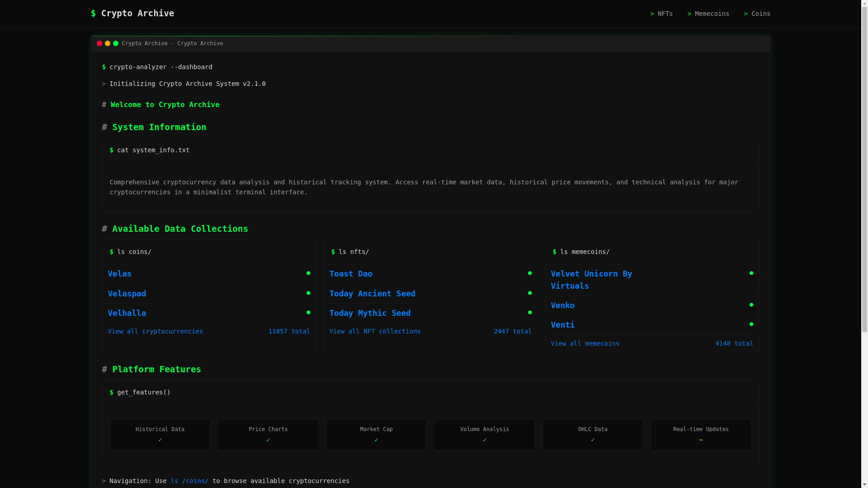The height and width of the screenshot is (488, 868).
Task: Open the Memecoins nav item
Action: click(708, 14)
